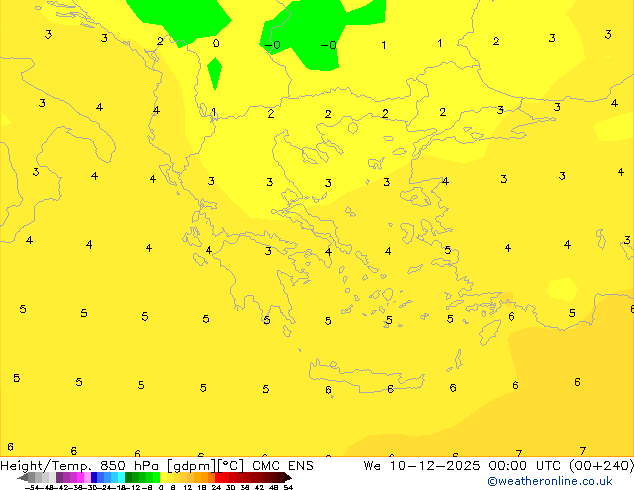Click the 'Height/Temp. 850 hPa' title text
Viewport: 634px width, 490px height.
pyautogui.click(x=79, y=466)
